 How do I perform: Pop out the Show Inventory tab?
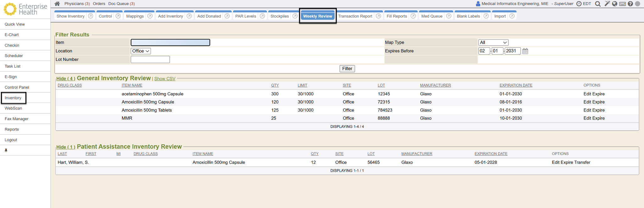click(91, 16)
